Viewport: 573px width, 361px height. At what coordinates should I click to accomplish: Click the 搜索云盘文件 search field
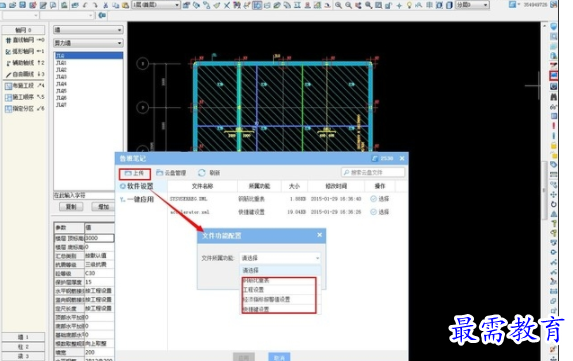coord(373,172)
